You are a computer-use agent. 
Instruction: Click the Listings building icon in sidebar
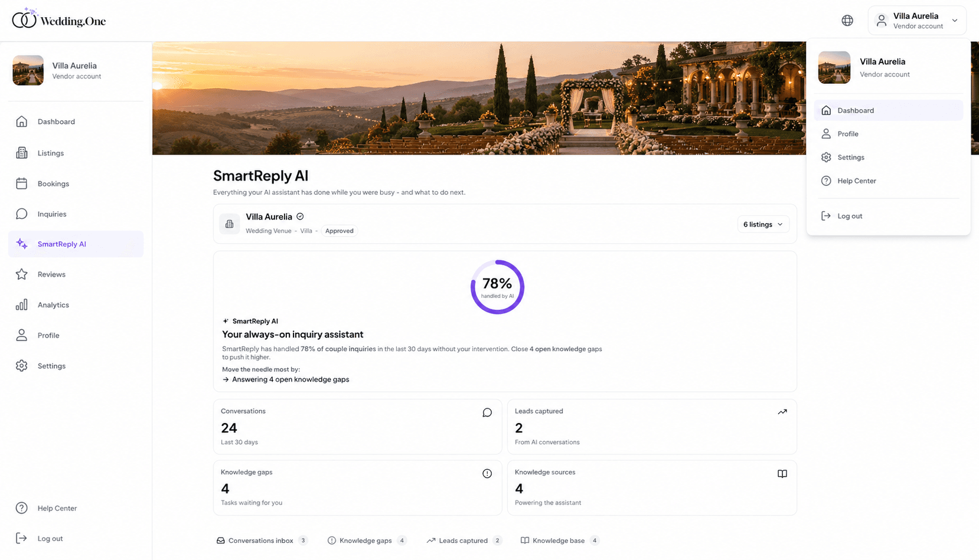click(x=22, y=153)
